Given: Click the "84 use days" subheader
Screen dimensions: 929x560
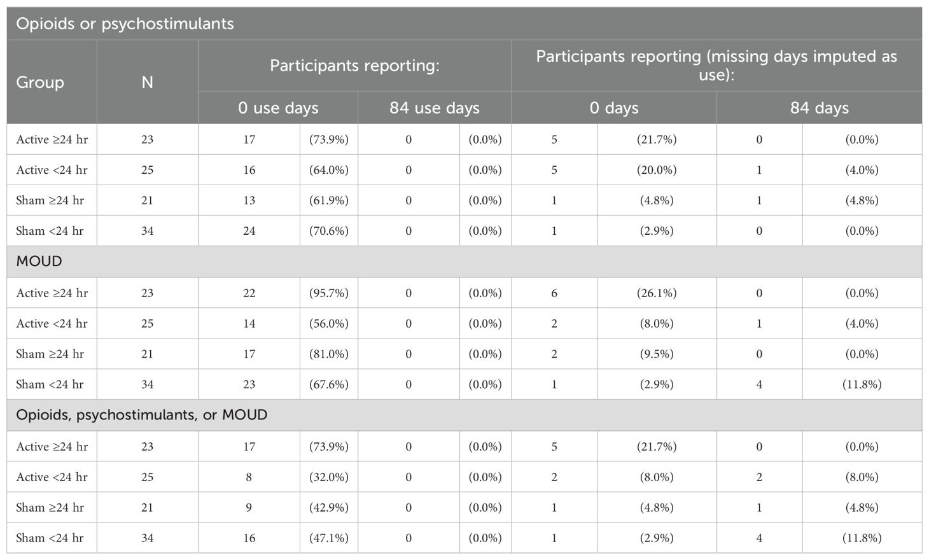Looking at the screenshot, I should click(x=434, y=108).
